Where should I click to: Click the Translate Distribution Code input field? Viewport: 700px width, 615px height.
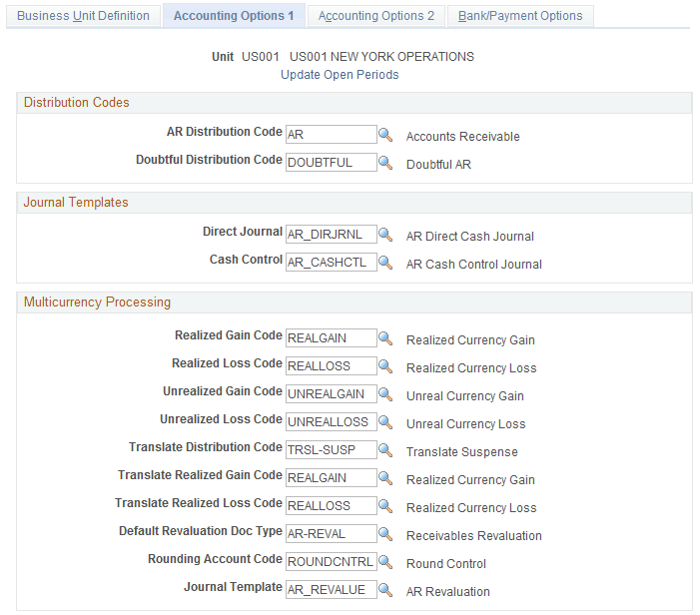(x=332, y=450)
